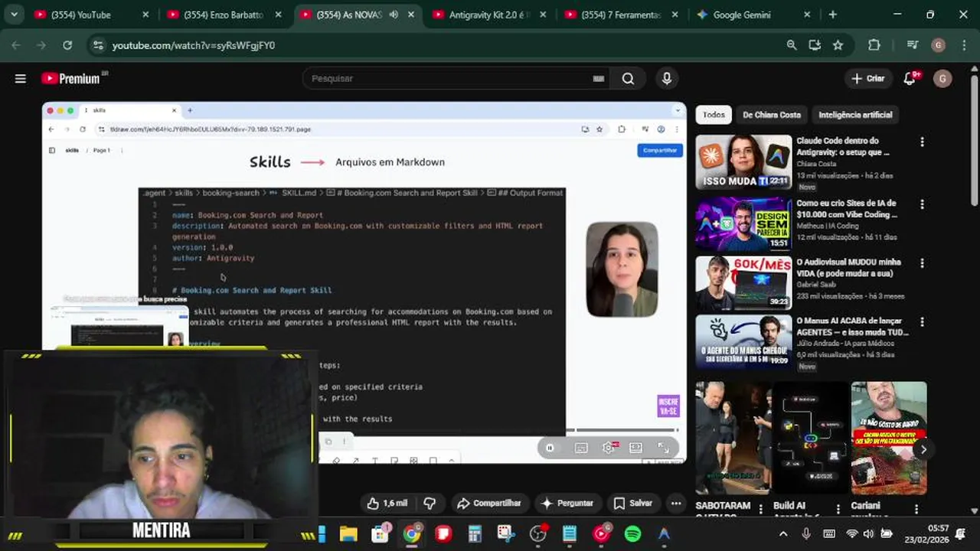This screenshot has width=980, height=551.
Task: Open the Chrome extensions puzzle icon
Action: (x=874, y=45)
